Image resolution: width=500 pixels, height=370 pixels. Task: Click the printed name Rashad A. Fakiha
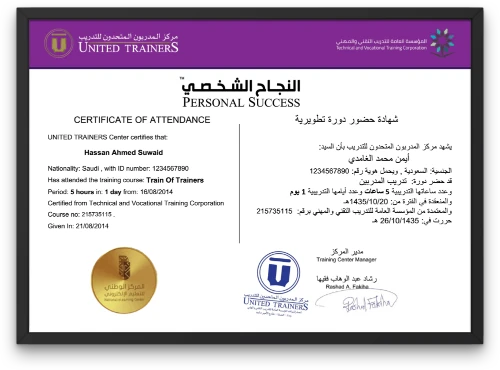(347, 287)
